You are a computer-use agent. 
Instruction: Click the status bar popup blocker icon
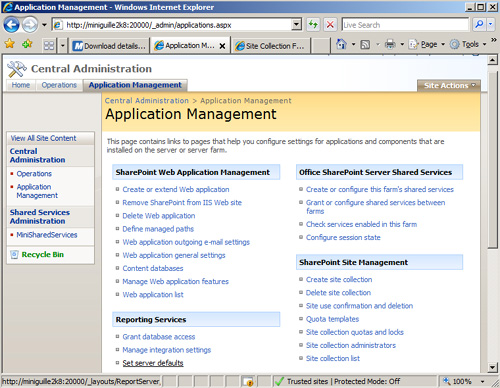point(248,381)
